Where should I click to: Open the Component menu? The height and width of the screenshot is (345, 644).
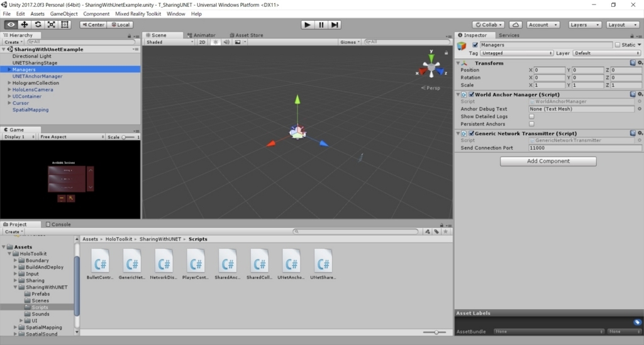96,14
